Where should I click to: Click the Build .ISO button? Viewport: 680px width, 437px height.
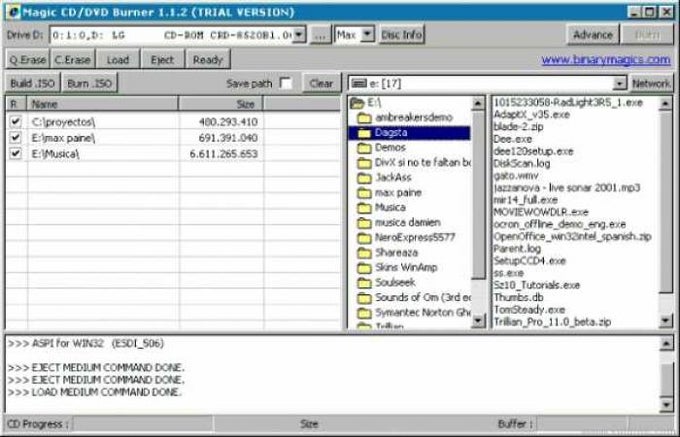33,83
